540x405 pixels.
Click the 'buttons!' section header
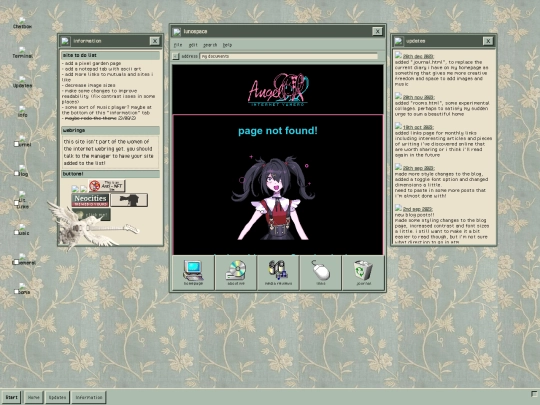(110, 174)
